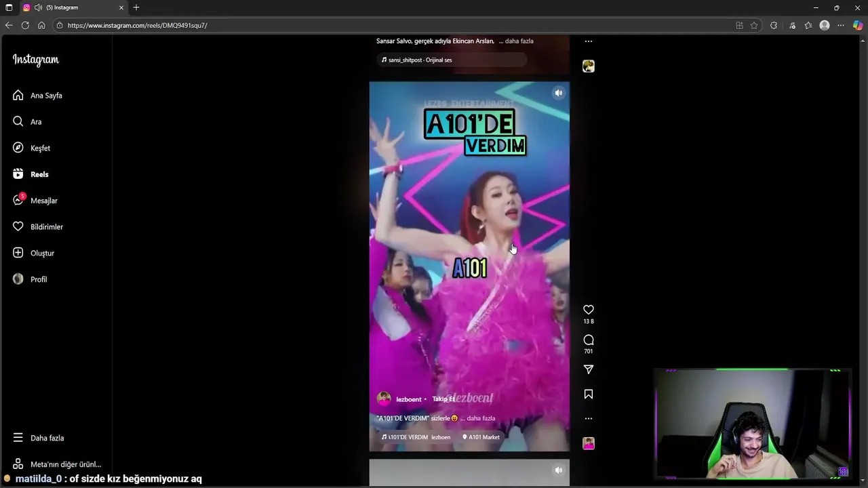The height and width of the screenshot is (488, 868).
Task: Add page to favorites star
Action: [x=754, y=25]
